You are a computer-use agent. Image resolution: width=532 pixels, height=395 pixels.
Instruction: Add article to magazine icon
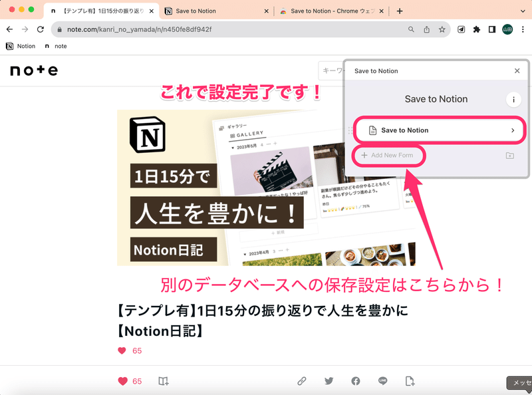point(164,381)
